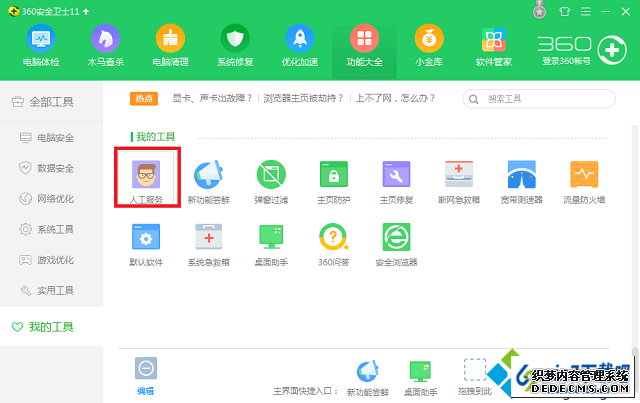Launch 主页修复 tool
The image size is (640, 403).
click(x=396, y=182)
